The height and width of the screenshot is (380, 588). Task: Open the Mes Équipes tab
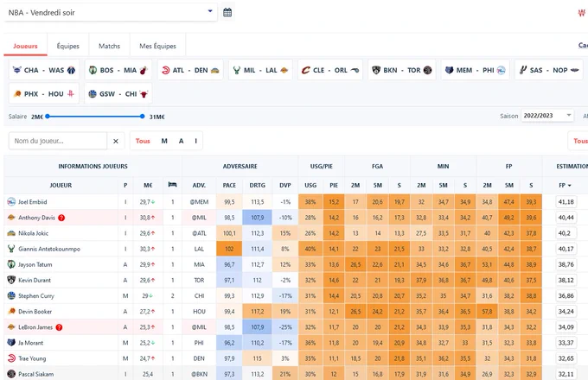[157, 46]
